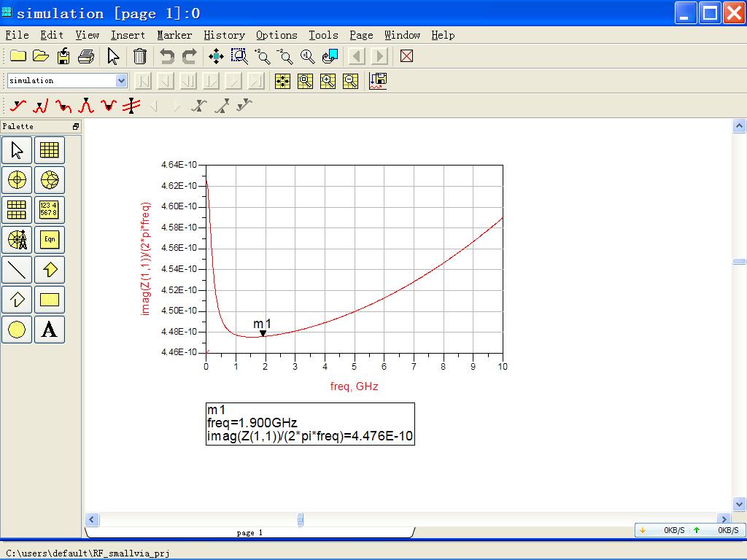
Task: Click the vertical scrollbar down arrow
Action: (739, 504)
